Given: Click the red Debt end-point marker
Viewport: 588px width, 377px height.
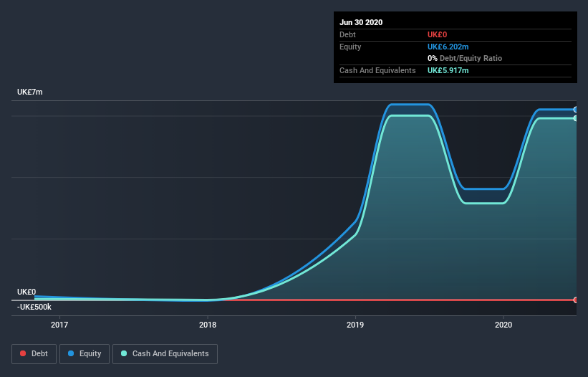Looking at the screenshot, I should coord(576,300).
